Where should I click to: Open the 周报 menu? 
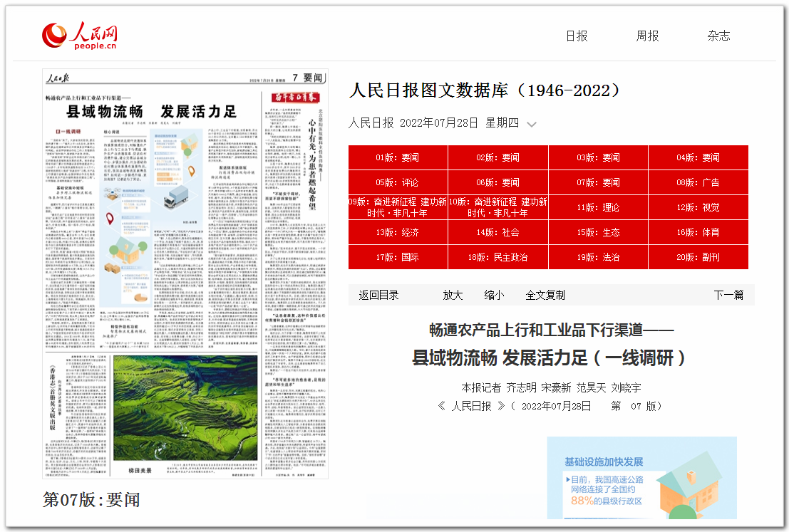point(648,36)
